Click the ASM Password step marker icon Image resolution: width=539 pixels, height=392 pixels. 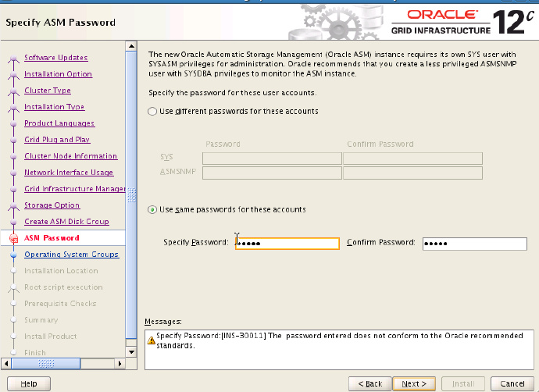13,238
